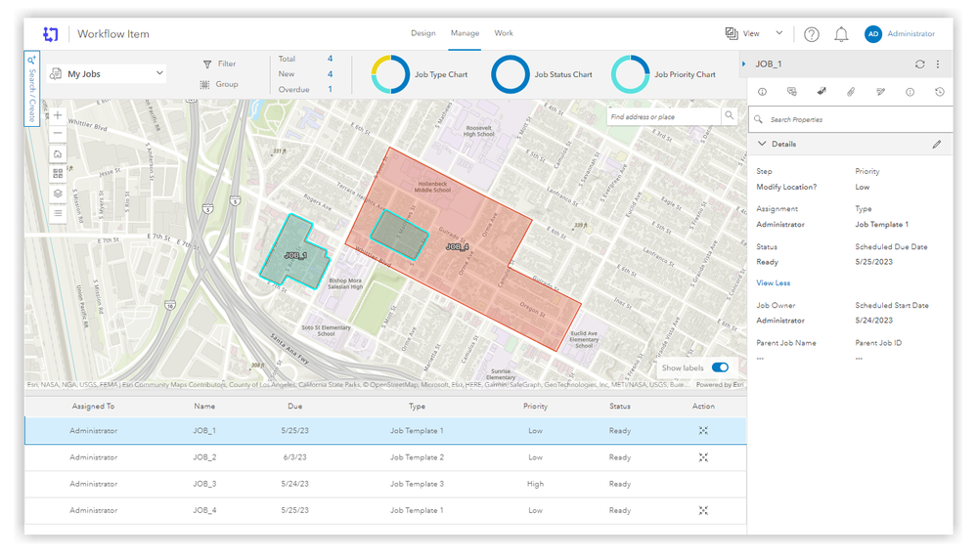
Task: Zoom to JOB_1 using its Action icon
Action: 703,430
